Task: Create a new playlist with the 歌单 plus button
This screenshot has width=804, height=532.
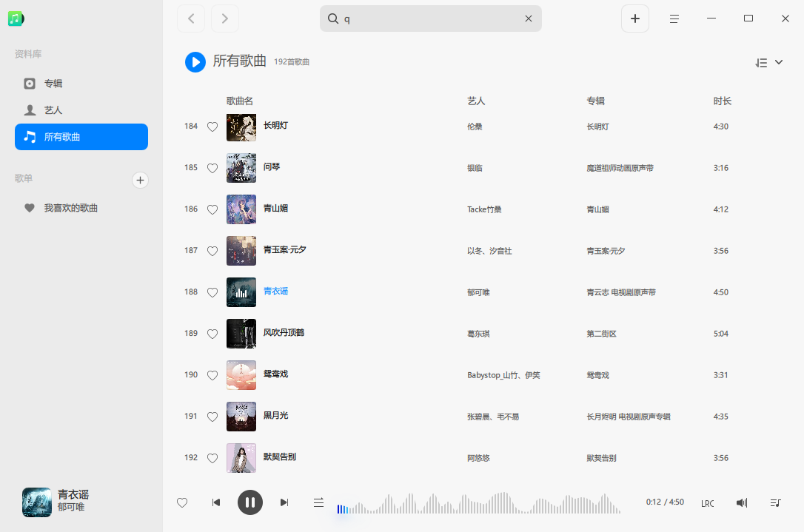Action: click(140, 180)
